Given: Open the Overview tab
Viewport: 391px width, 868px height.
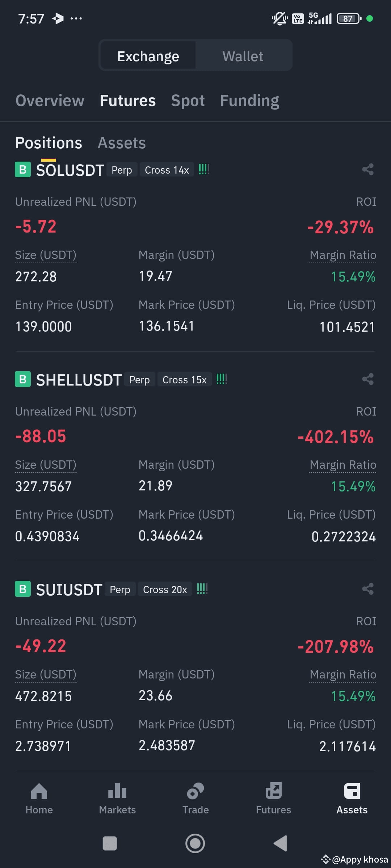Looking at the screenshot, I should (x=50, y=101).
